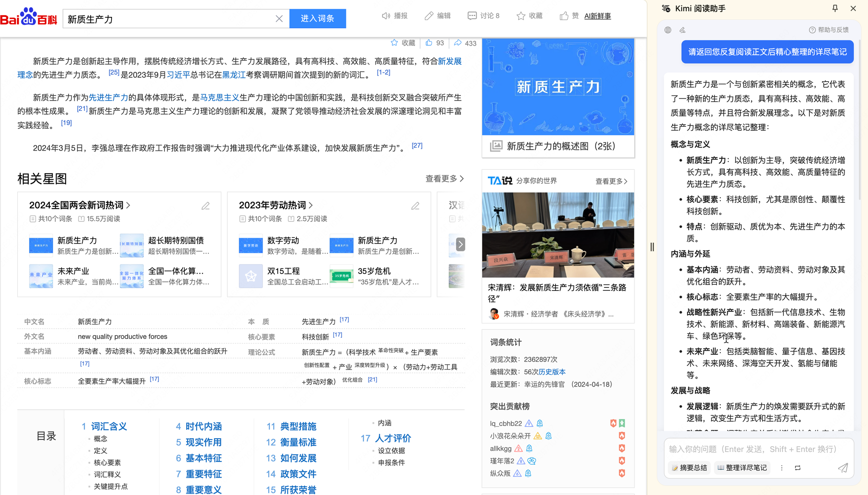Open the 数字劳动 entry card
Screen dimensions: 868x495
coord(283,245)
